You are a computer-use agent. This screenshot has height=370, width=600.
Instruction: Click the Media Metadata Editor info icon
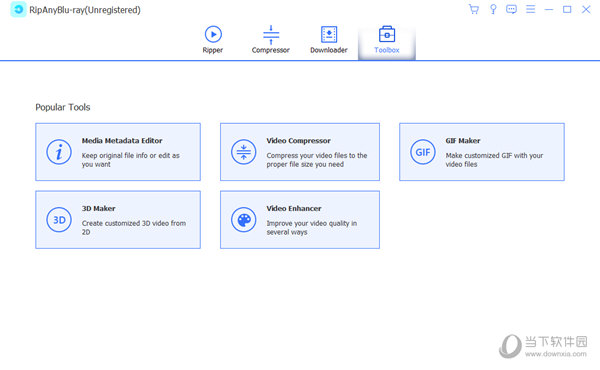click(59, 152)
